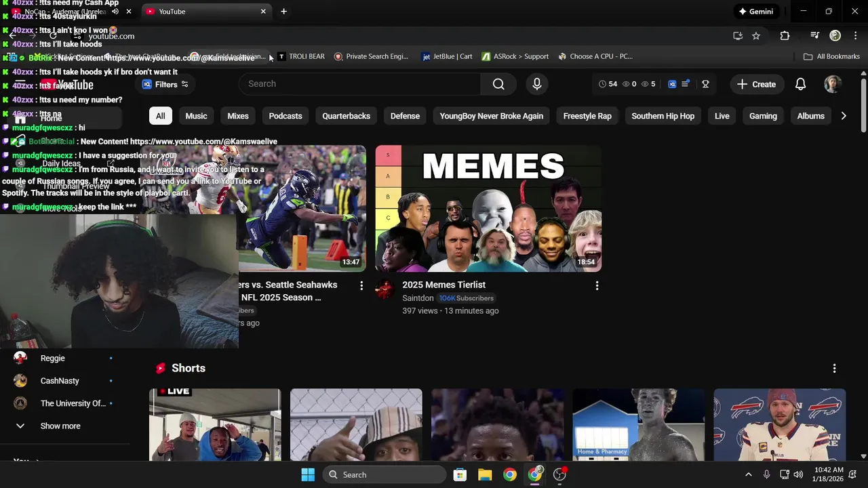Open the Chrome extensions puzzle icon
This screenshot has height=488, width=868.
coord(785,36)
